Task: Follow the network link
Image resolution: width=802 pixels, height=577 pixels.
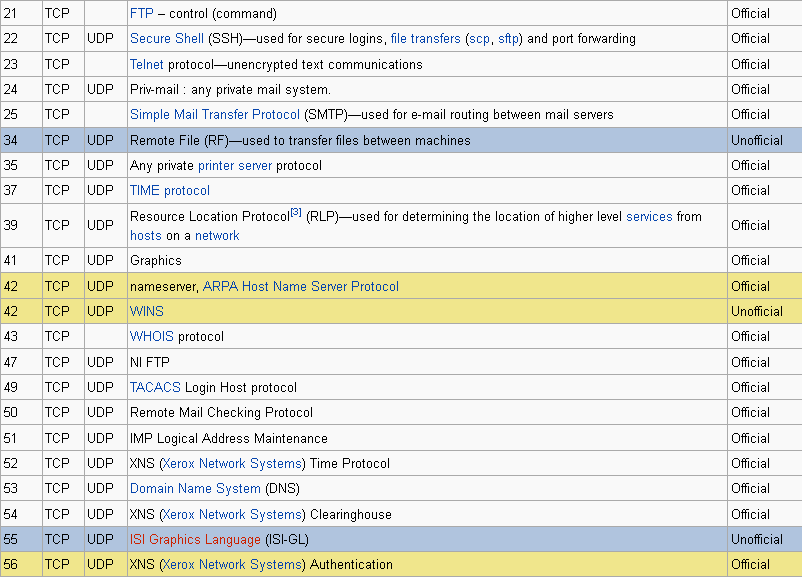Action: click(x=217, y=236)
